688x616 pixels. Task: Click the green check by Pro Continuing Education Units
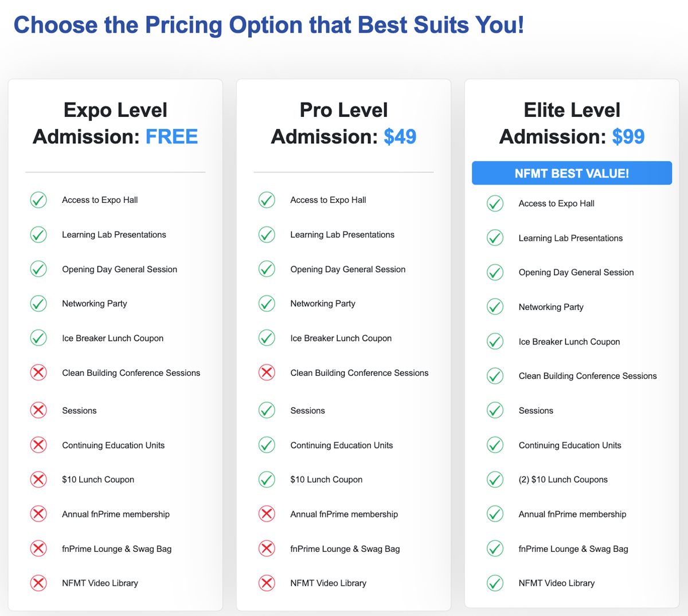point(267,445)
